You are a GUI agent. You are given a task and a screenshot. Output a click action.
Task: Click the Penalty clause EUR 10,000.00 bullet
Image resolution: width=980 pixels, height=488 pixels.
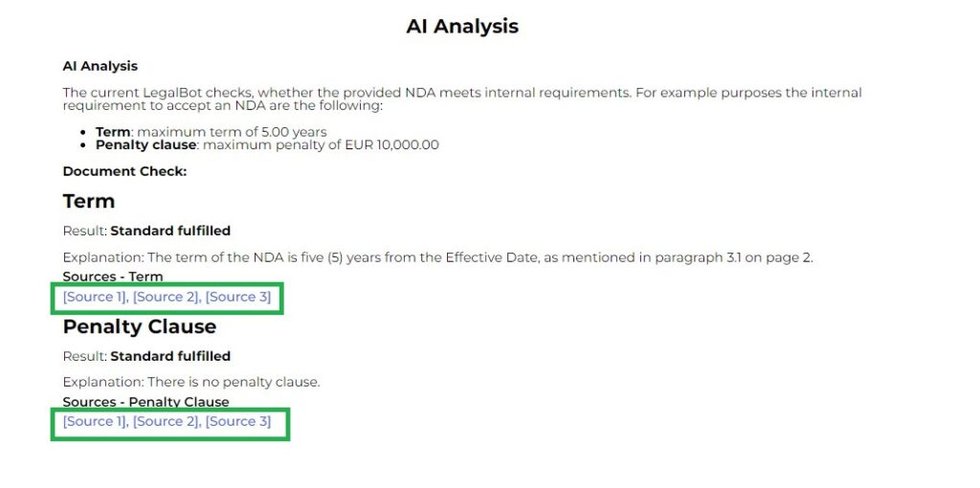(x=267, y=145)
